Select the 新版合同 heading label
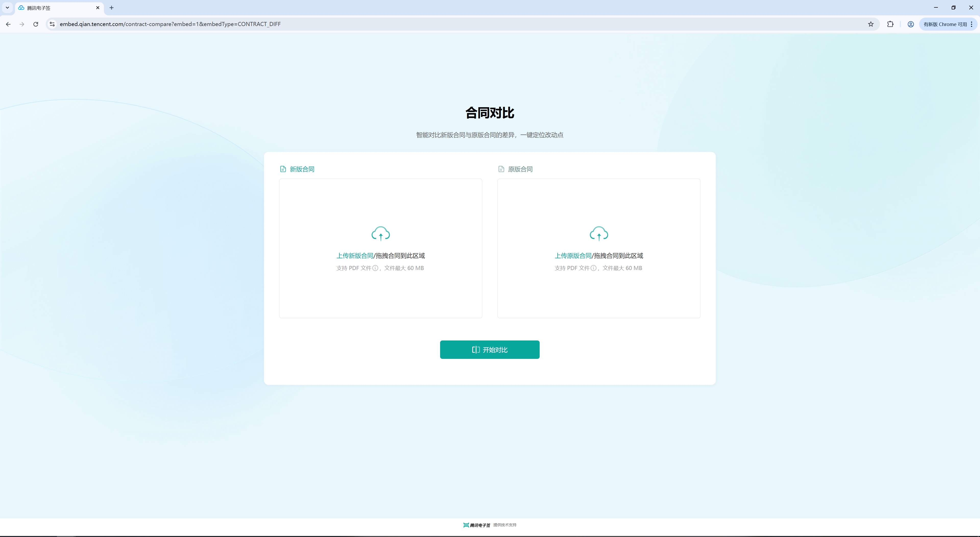Viewport: 980px width, 537px height. tap(302, 169)
